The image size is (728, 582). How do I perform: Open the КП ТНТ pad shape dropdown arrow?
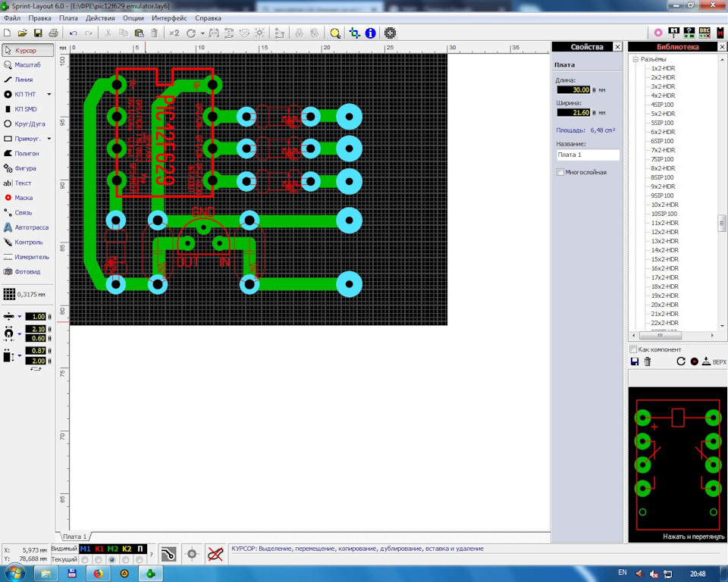49,94
